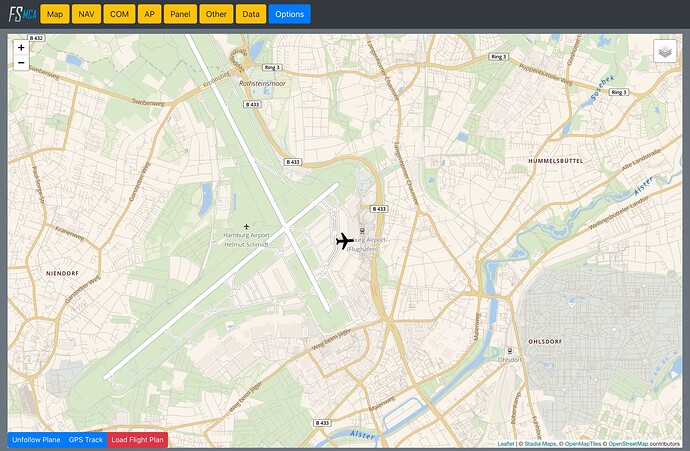Open the Data tab
This screenshot has width=690, height=451.
(251, 14)
